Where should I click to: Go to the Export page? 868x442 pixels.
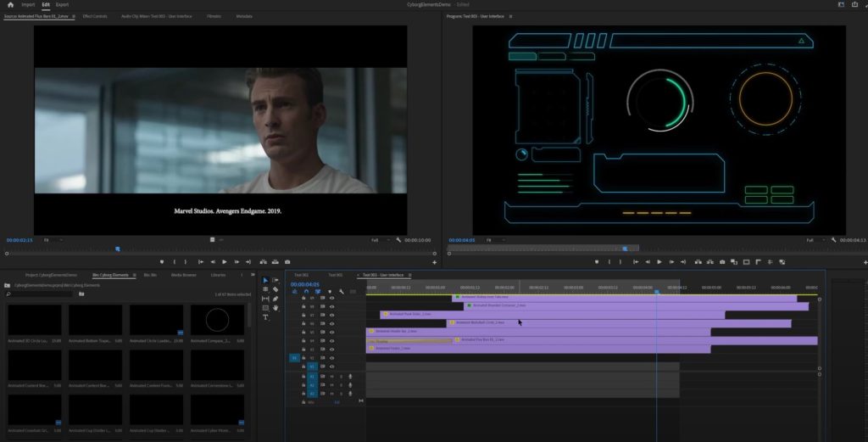pos(62,4)
